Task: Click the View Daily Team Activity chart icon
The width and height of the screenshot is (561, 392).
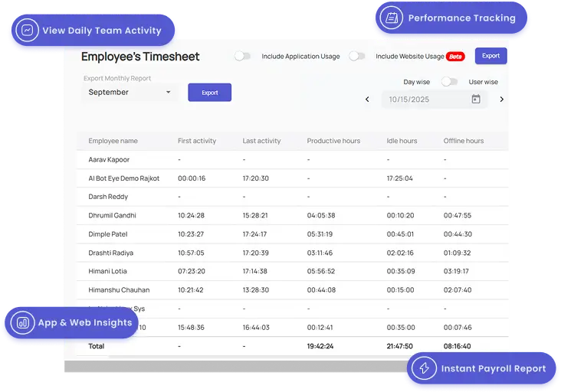Action: (x=28, y=31)
